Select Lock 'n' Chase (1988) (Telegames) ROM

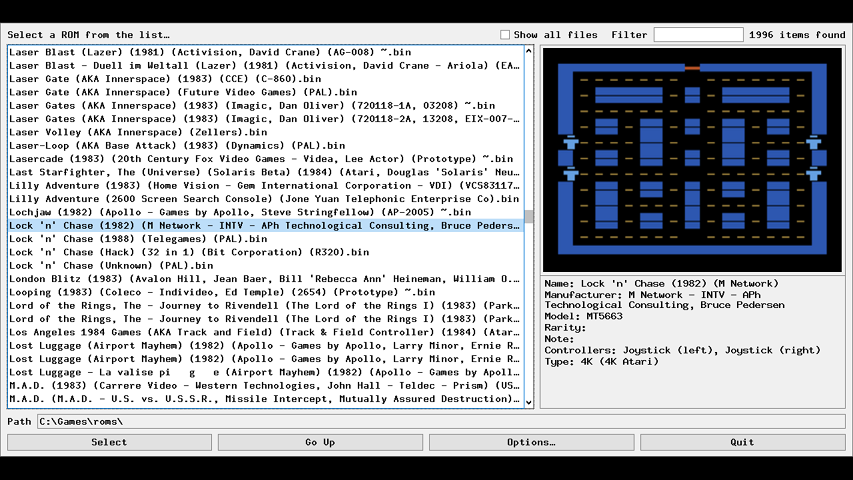(265, 239)
